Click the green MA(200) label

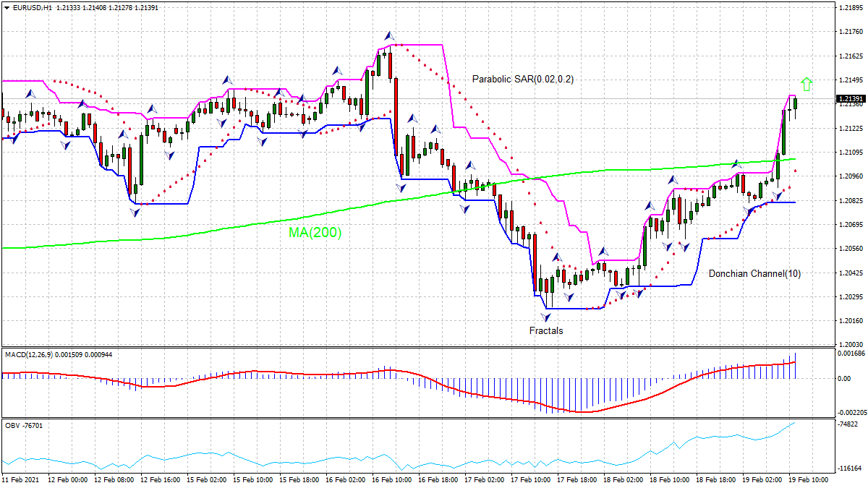point(315,233)
